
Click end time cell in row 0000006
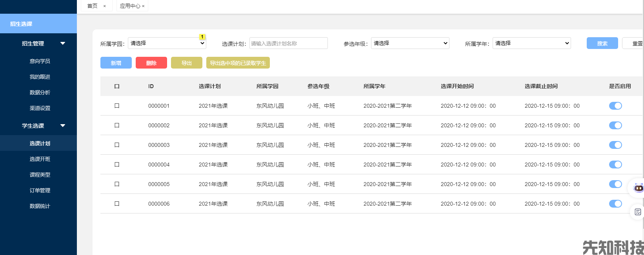tap(552, 204)
